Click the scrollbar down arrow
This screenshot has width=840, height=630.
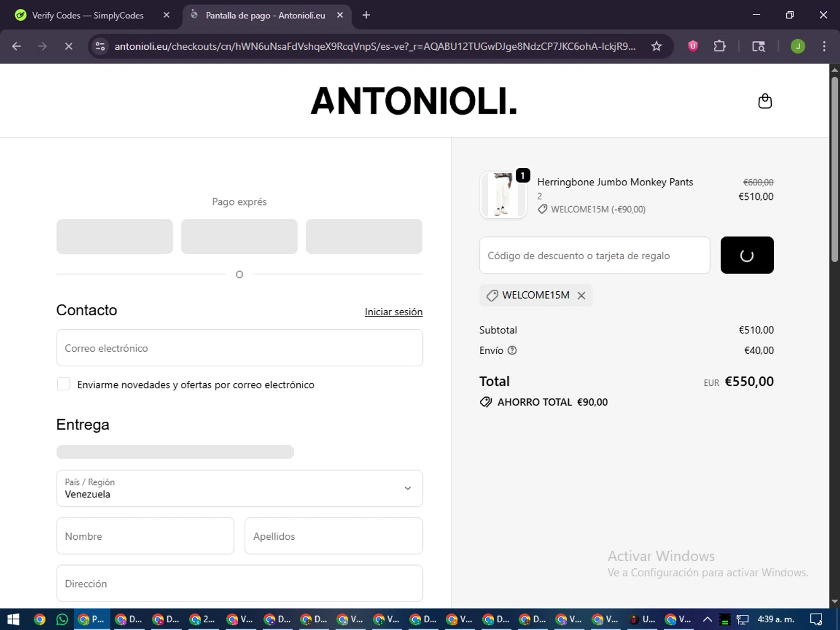834,602
